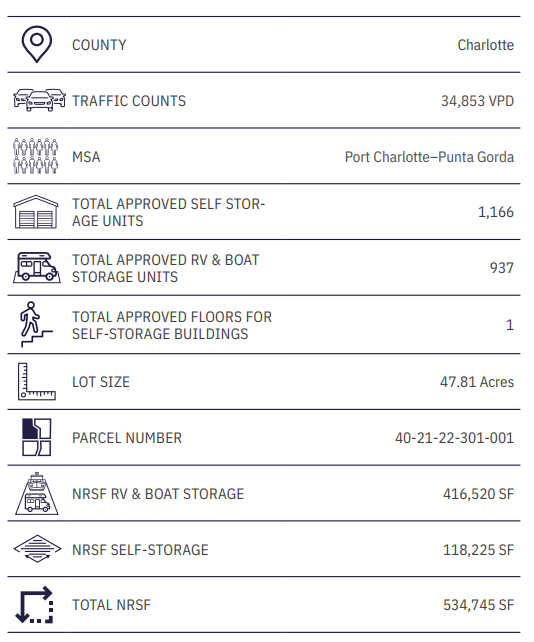The height and width of the screenshot is (642, 534).
Task: Click the boat and RV icon for NRSF storage
Action: (x=37, y=493)
